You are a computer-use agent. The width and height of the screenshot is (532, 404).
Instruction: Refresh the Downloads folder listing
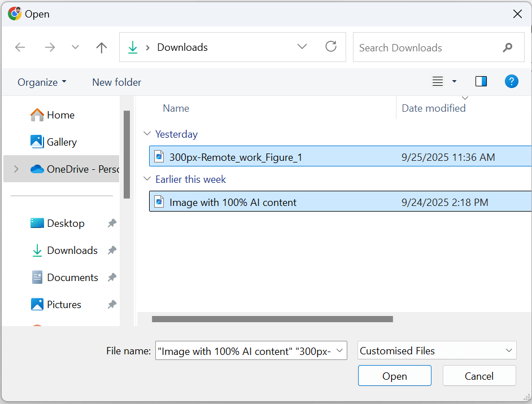(331, 47)
